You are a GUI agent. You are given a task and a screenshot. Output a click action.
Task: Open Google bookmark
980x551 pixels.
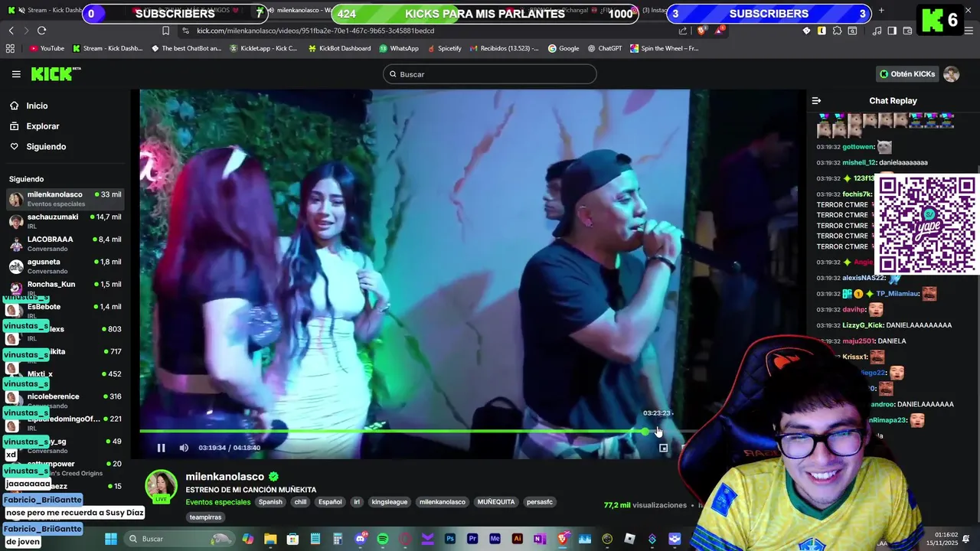pyautogui.click(x=563, y=48)
